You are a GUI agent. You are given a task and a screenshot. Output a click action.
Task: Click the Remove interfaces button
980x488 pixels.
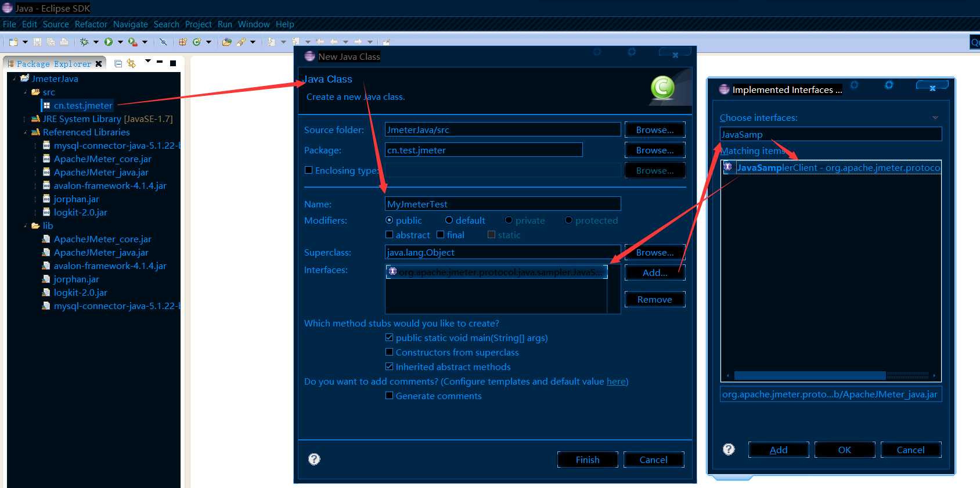[x=655, y=299]
